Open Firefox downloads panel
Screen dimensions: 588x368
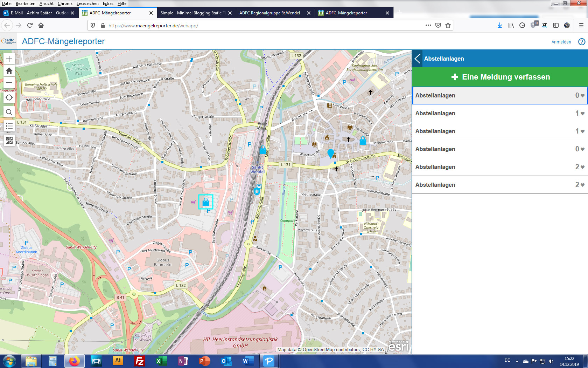[500, 25]
